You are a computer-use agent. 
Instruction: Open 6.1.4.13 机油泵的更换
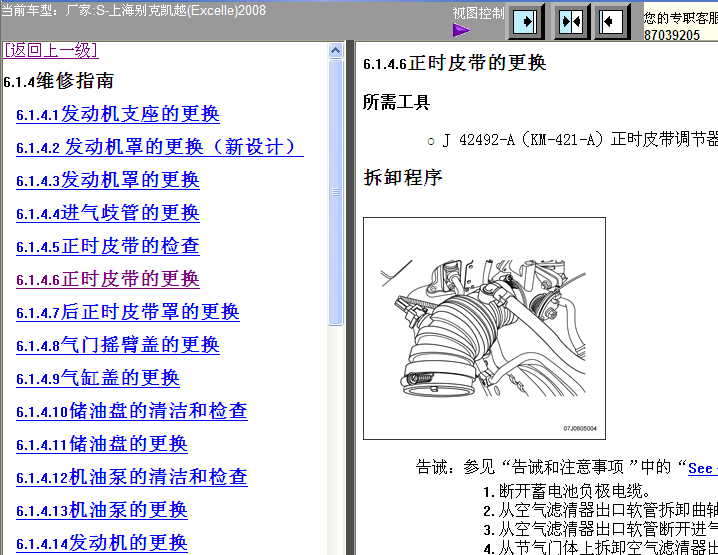(x=102, y=510)
